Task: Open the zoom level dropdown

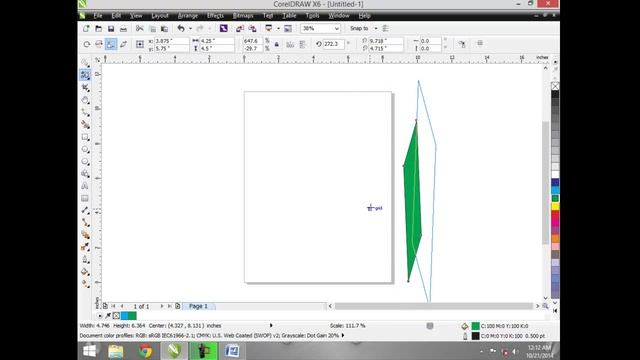Action: [337, 29]
